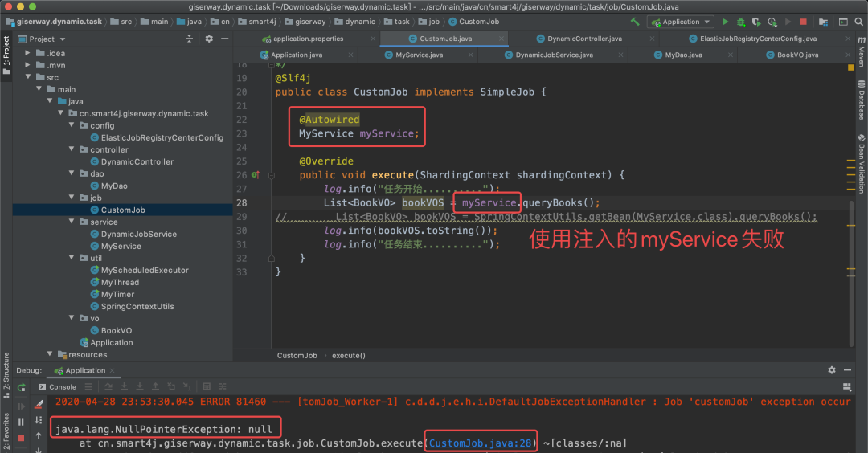Click Restore Layout icon in Debug panel
The height and width of the screenshot is (453, 868).
[846, 386]
